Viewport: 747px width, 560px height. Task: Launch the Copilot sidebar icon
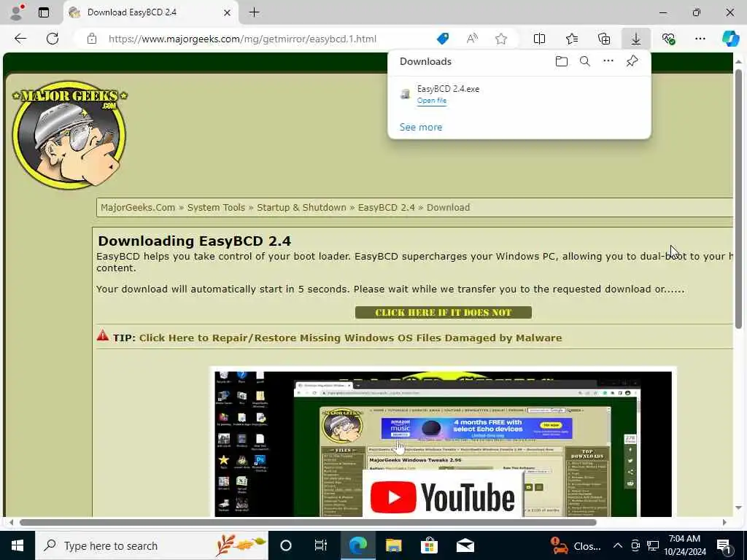[x=729, y=39]
